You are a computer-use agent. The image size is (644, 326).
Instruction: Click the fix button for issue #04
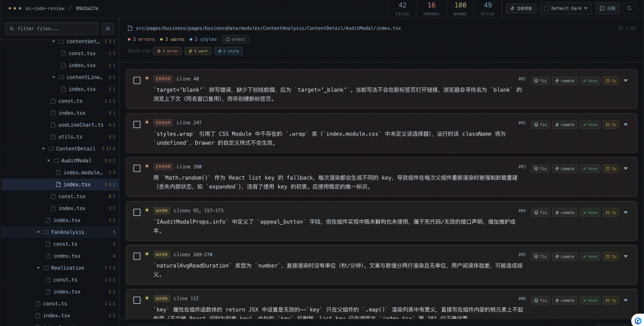pos(540,213)
